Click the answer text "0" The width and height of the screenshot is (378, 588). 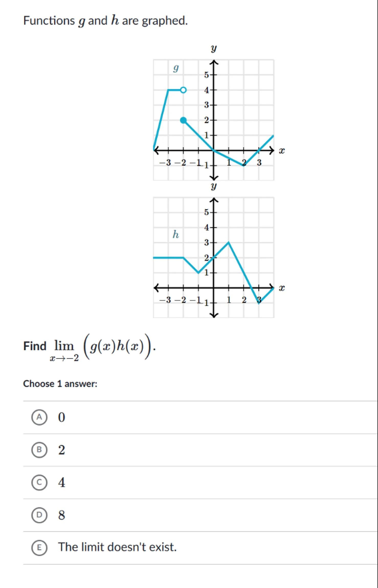pos(62,417)
